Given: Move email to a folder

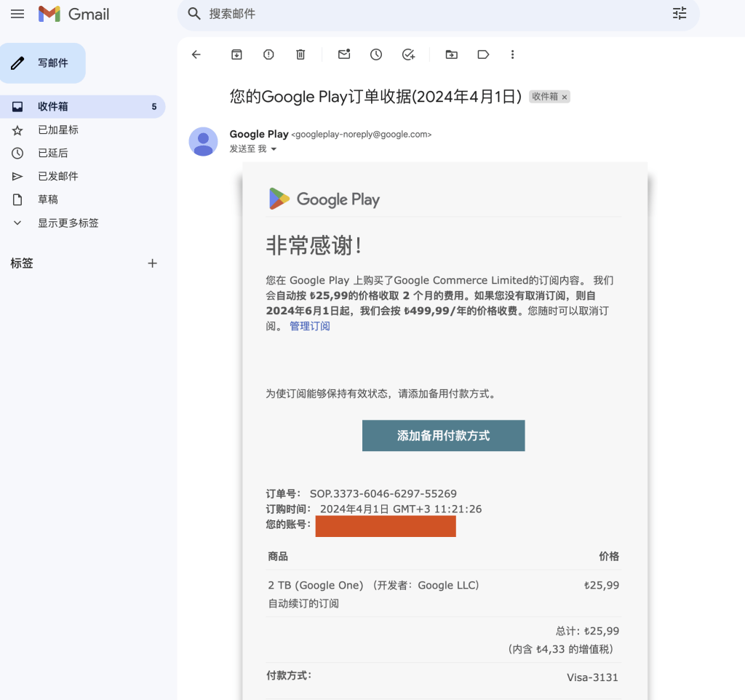Looking at the screenshot, I should coord(451,55).
